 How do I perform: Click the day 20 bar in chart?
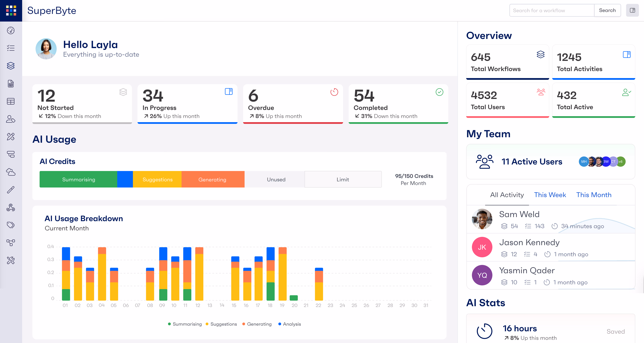[294, 298]
